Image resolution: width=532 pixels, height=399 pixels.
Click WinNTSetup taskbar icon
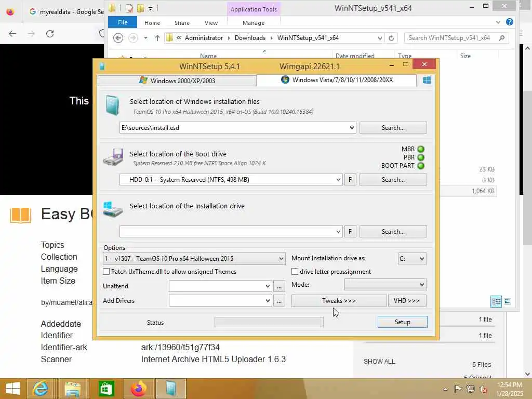tap(171, 389)
